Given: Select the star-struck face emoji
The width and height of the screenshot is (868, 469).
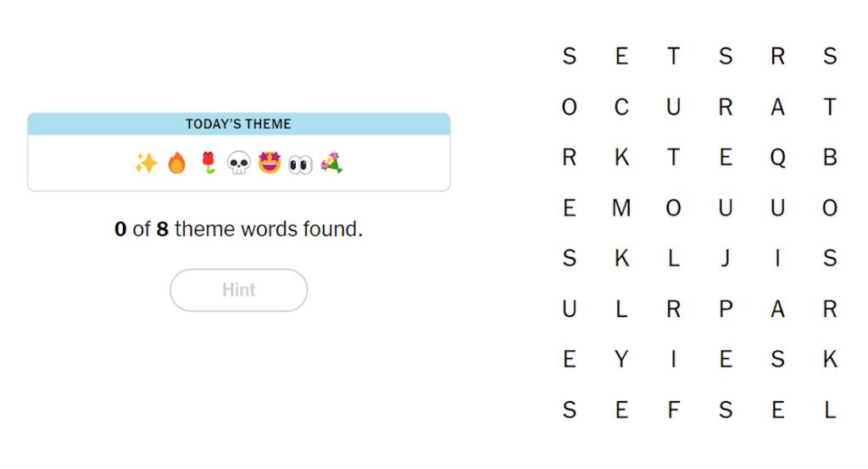Looking at the screenshot, I should [x=270, y=163].
